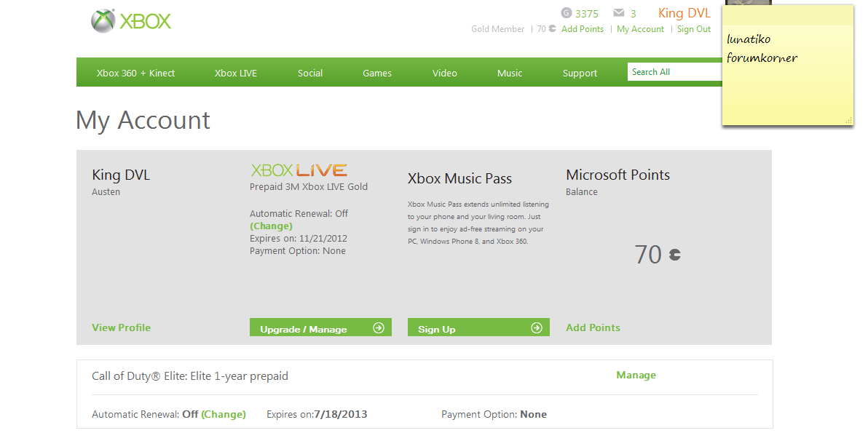This screenshot has height=441, width=868.
Task: Click the Microsoft Points heading
Action: [618, 175]
